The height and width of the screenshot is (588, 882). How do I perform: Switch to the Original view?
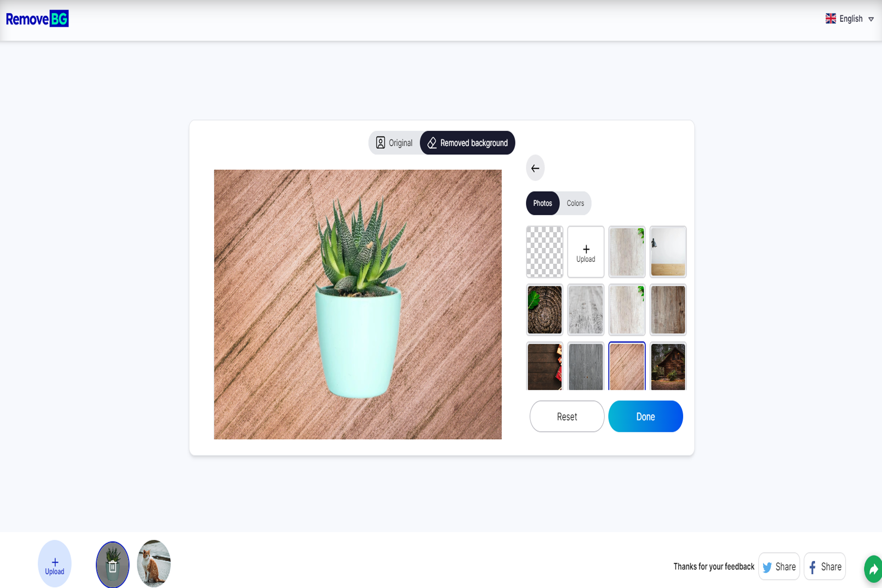click(x=394, y=143)
